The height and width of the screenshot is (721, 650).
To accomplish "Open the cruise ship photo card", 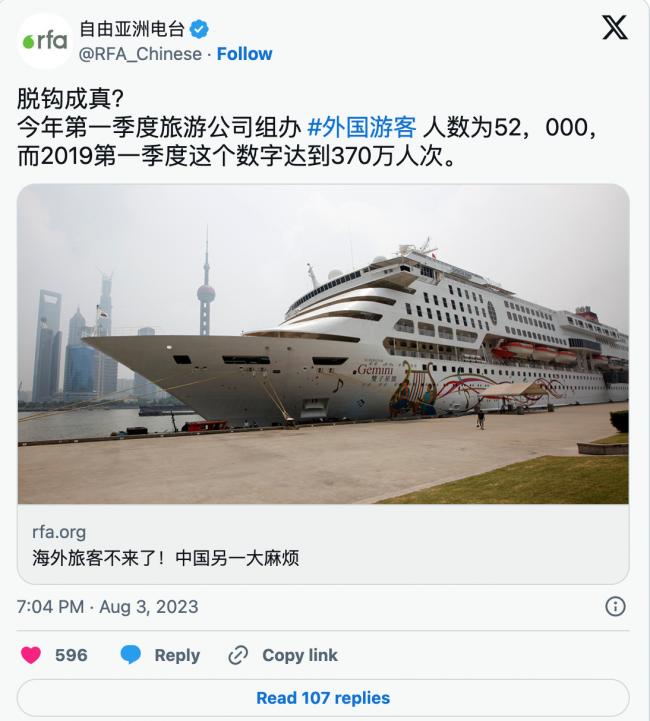I will click(323, 343).
